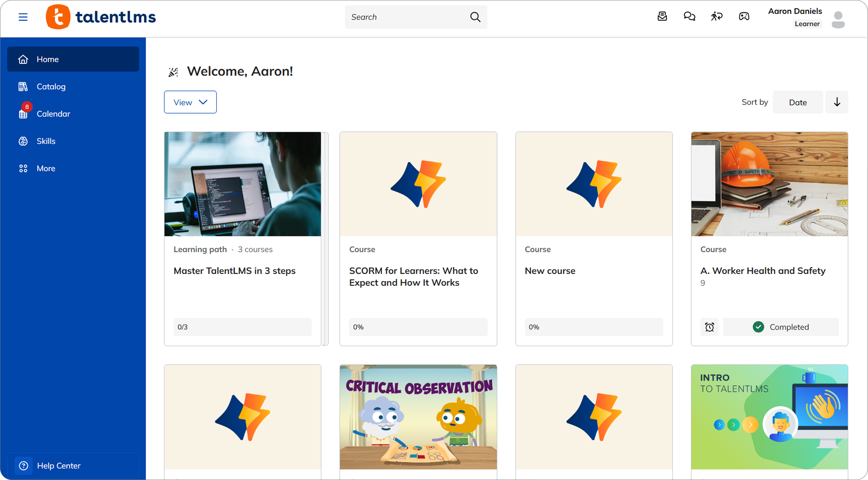Click the user avatar icon
868x480 pixels.
click(x=838, y=20)
